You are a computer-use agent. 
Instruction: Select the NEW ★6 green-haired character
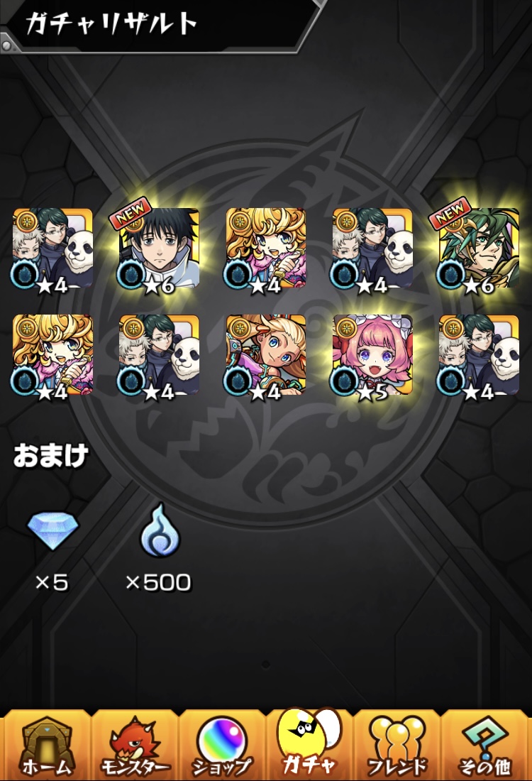click(x=479, y=248)
